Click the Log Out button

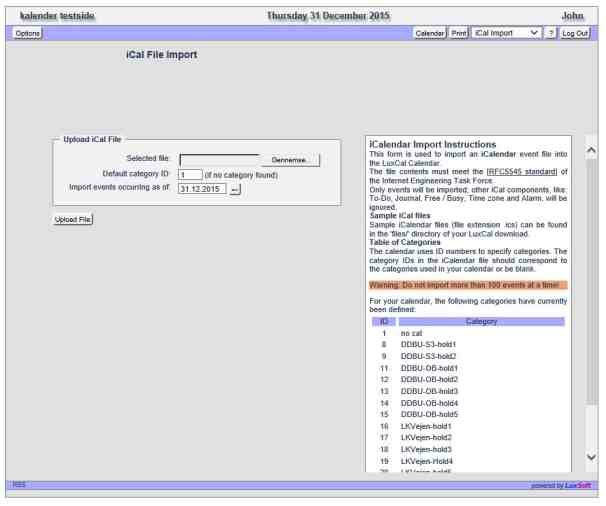575,33
